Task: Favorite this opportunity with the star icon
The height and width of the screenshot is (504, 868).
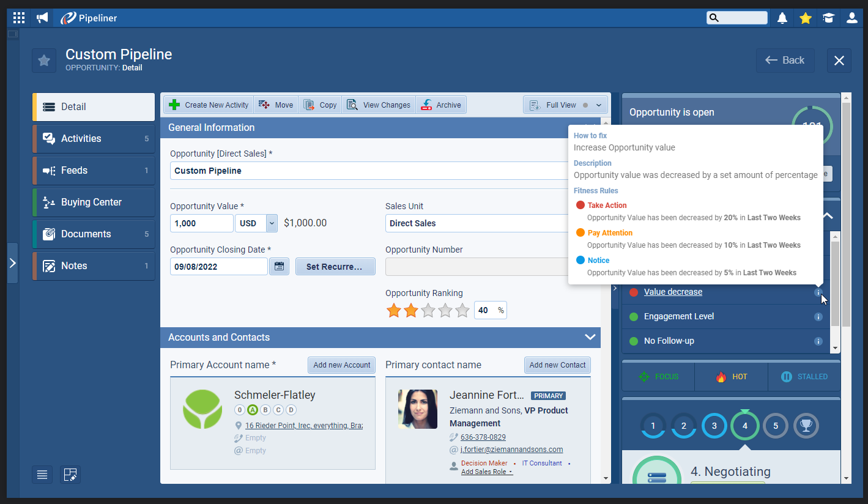Action: pyautogui.click(x=44, y=61)
